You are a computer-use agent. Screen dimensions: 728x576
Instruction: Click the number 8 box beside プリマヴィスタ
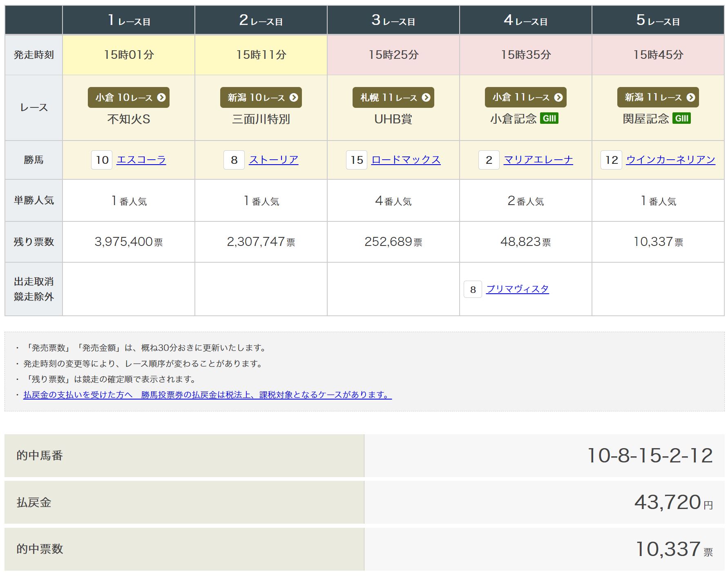pyautogui.click(x=473, y=290)
